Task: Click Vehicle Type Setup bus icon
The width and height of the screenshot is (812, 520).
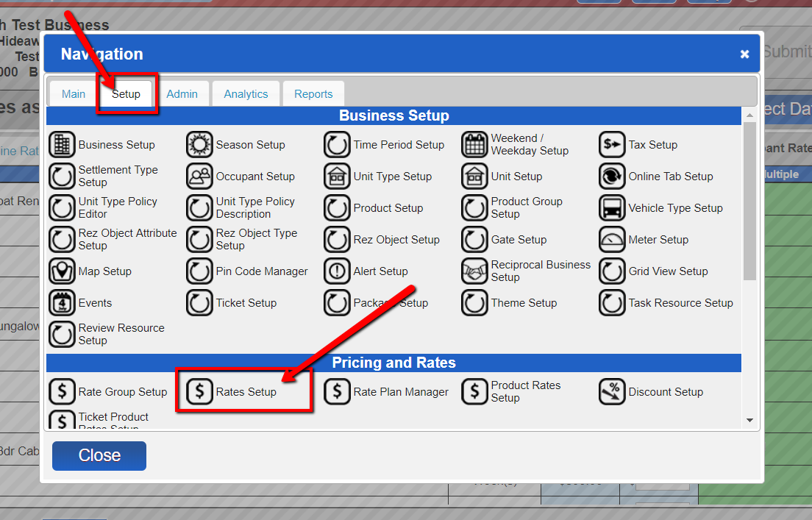Action: [612, 207]
